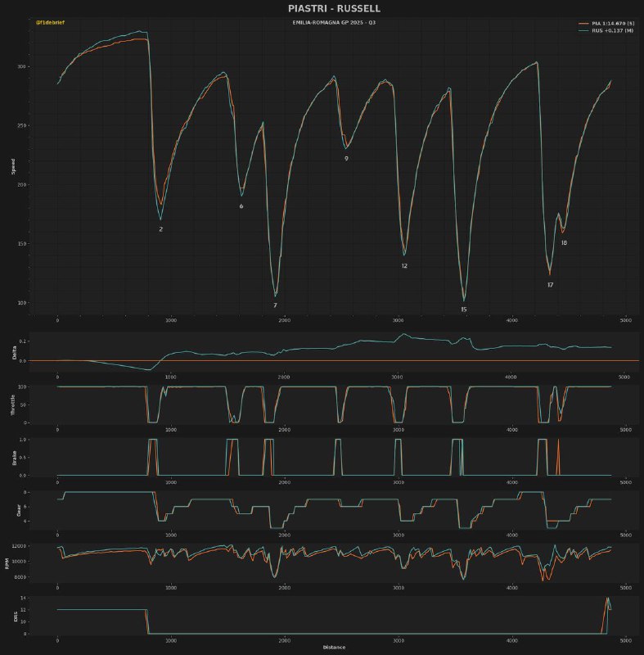Click the 'Distance' x-axis label
Image resolution: width=644 pixels, height=655 pixels.
(334, 648)
